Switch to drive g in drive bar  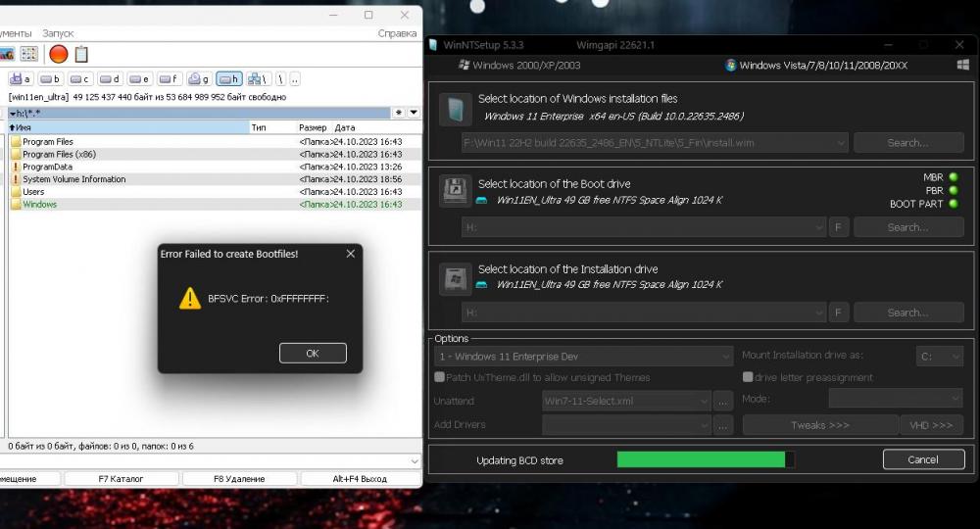[x=199, y=78]
